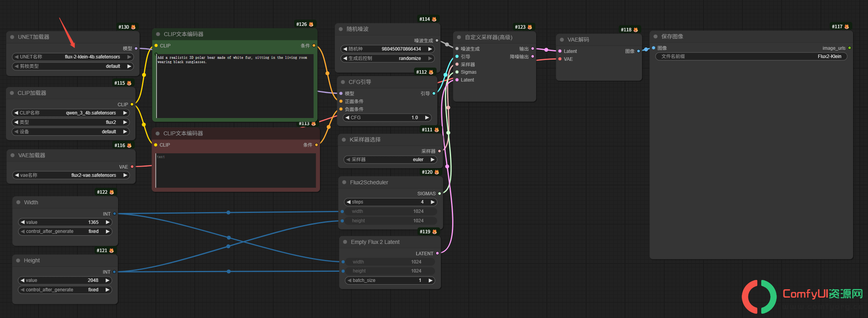Viewport: 868px width, 318px height.
Task: Click the polar bear positive prompt text box
Action: click(235, 86)
